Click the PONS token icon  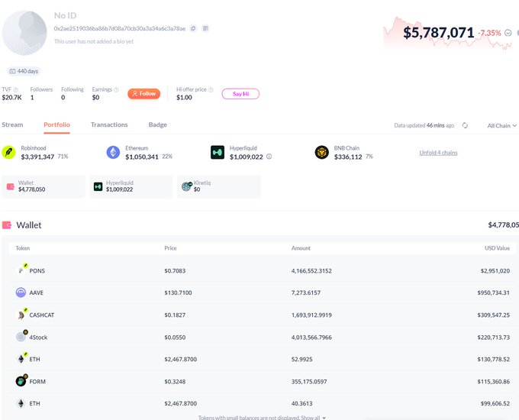point(21,270)
